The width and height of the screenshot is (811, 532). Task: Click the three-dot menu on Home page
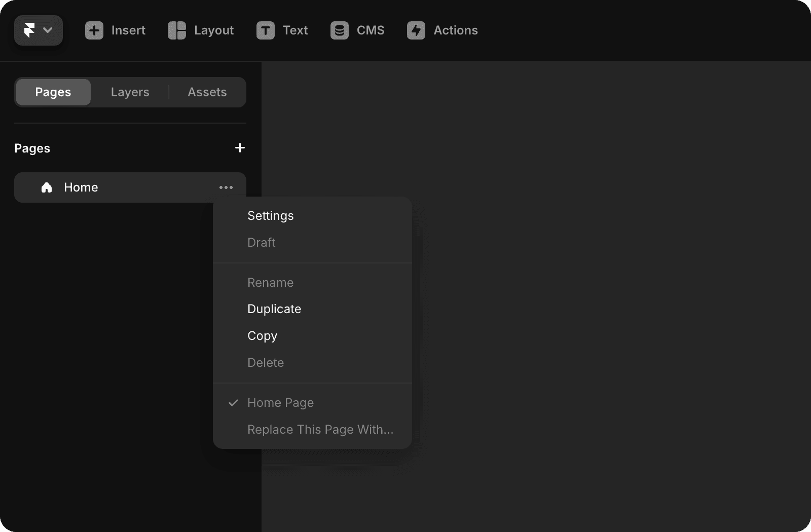(x=226, y=187)
